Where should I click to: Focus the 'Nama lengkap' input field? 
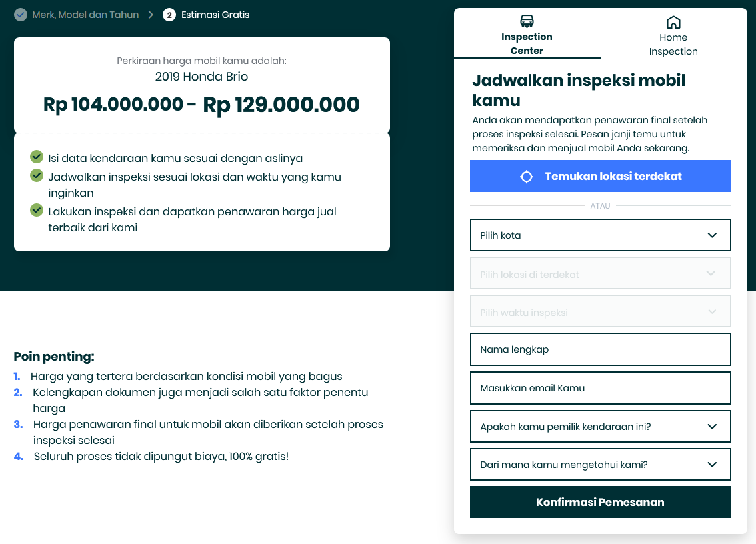click(x=600, y=349)
